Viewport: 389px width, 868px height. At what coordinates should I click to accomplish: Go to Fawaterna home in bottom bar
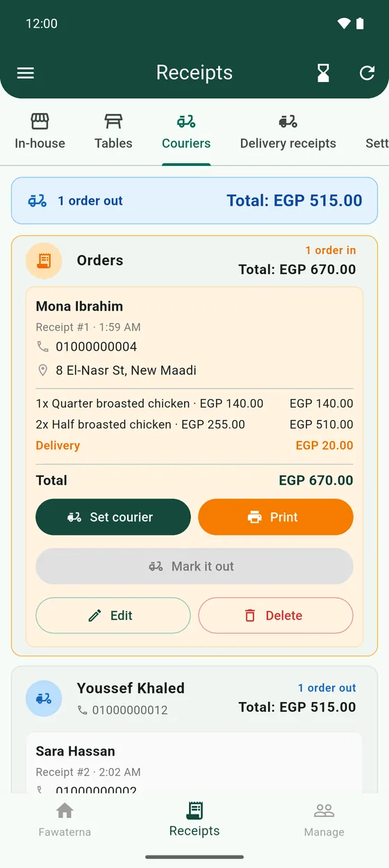tap(65, 820)
